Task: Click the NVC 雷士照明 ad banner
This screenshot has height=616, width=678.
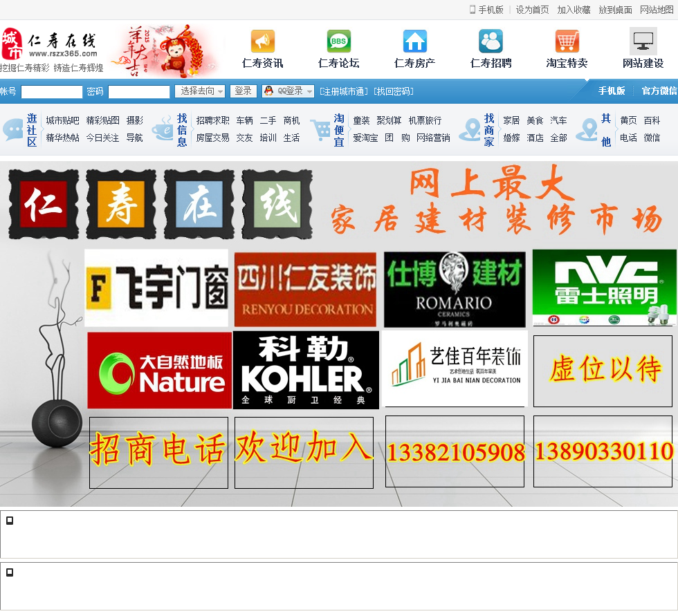Action: tap(605, 288)
